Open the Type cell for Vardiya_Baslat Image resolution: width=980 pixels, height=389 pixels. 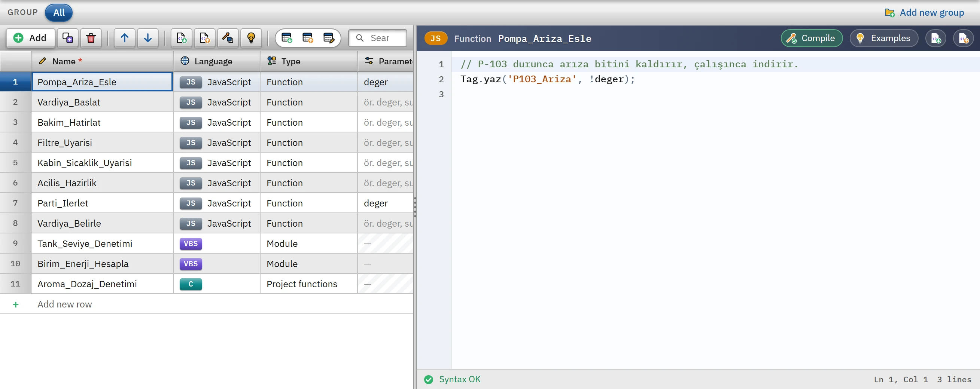point(309,102)
